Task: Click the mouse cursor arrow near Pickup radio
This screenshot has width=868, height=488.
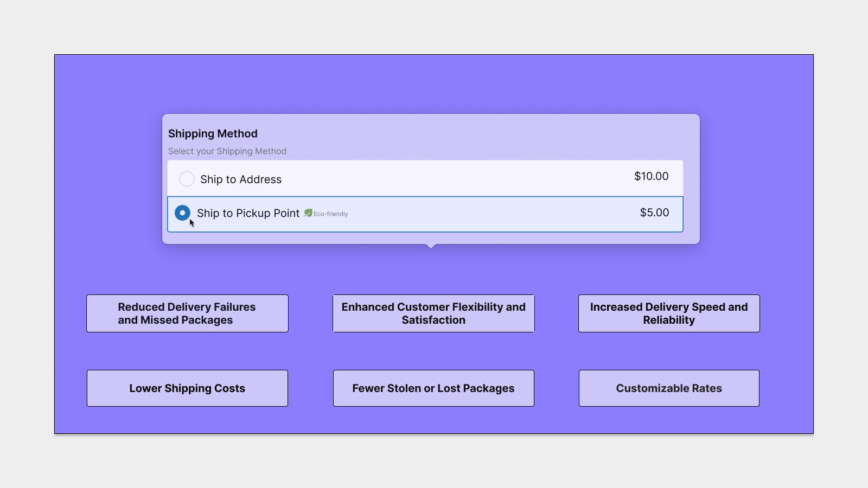Action: tap(192, 223)
